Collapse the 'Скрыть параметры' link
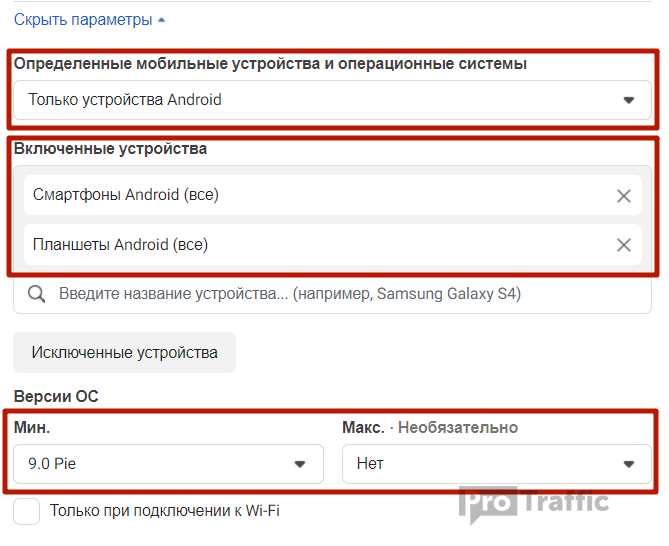Screen dimensions: 669x546 pyautogui.click(x=83, y=19)
